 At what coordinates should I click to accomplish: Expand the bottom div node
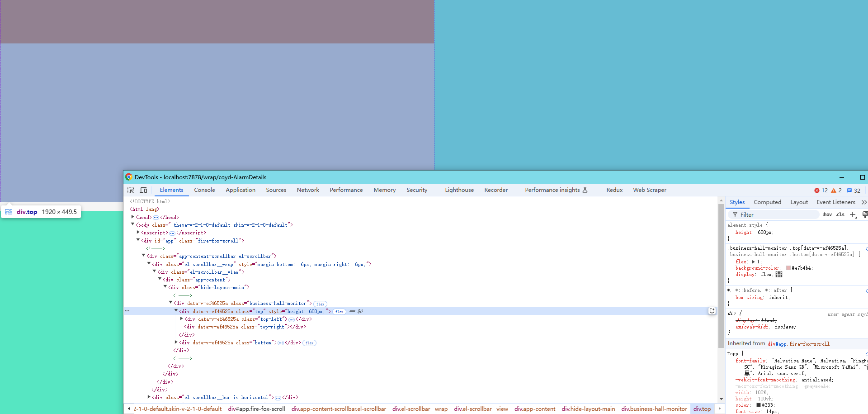click(176, 343)
